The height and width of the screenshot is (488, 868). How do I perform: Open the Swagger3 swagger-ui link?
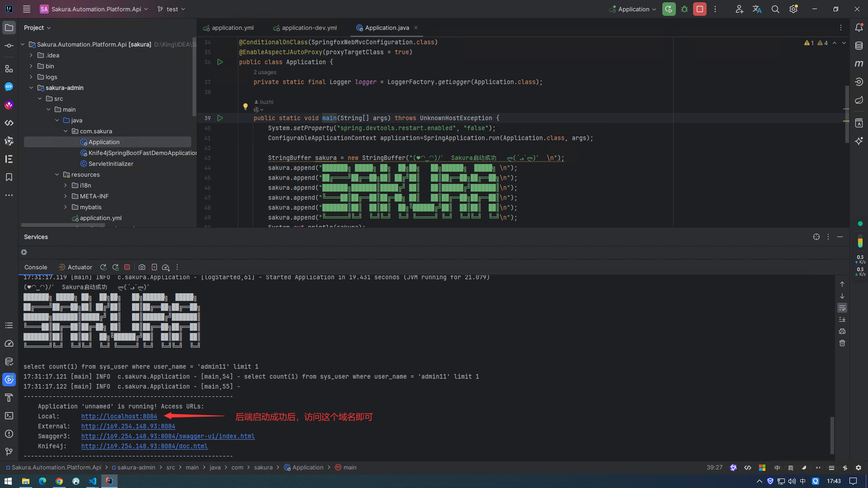point(168,436)
